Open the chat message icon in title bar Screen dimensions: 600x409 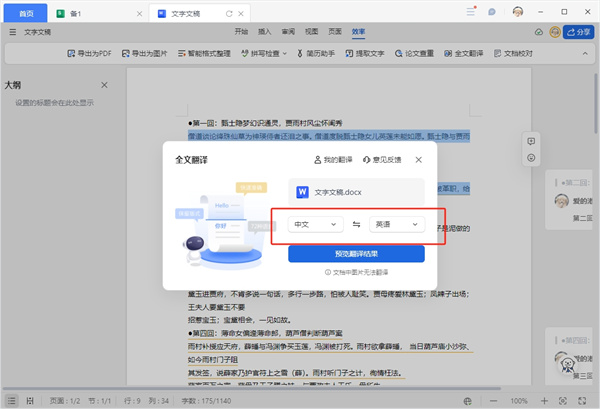coord(492,12)
